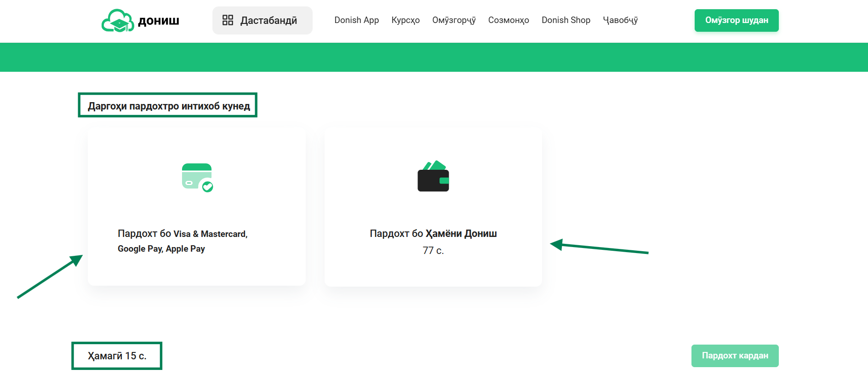Screen dimensions: 868x386
Task: Open the Donish App menu item
Action: pyautogui.click(x=356, y=20)
